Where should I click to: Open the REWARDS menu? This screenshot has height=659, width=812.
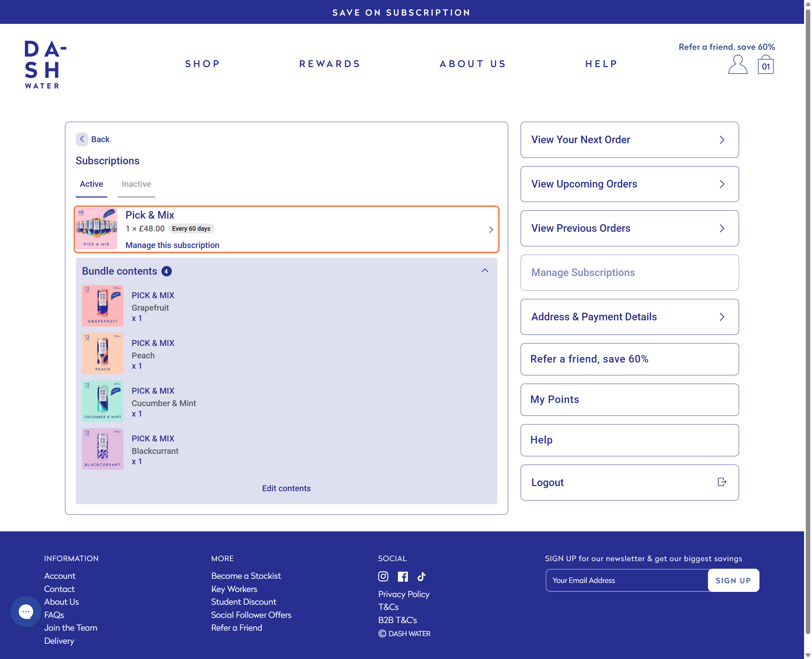pyautogui.click(x=329, y=64)
